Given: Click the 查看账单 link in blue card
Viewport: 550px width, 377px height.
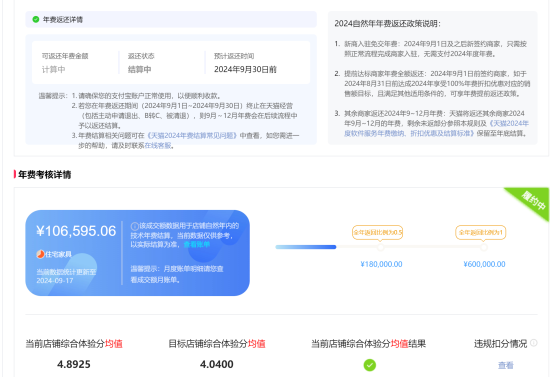Looking at the screenshot, I should (x=197, y=244).
